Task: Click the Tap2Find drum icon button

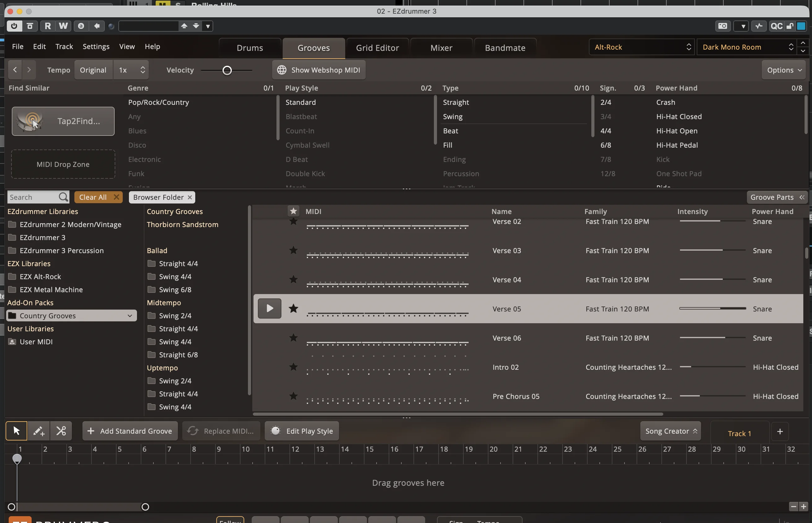Action: pyautogui.click(x=63, y=121)
